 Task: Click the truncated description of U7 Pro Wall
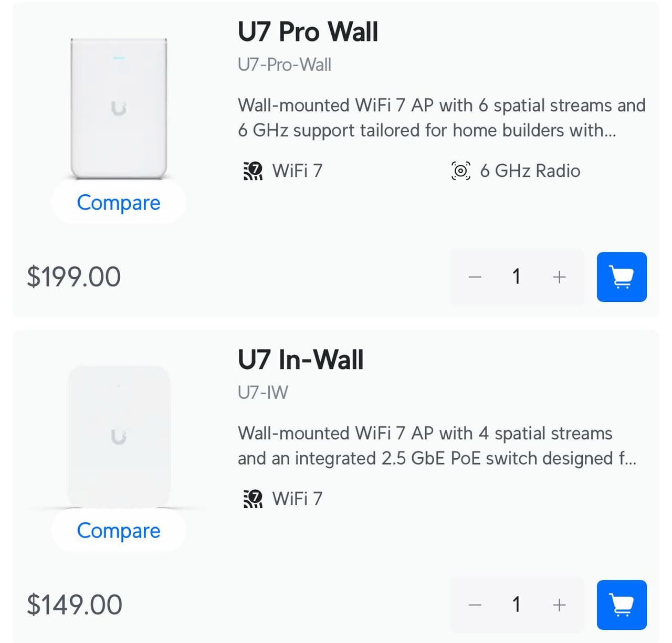point(441,118)
